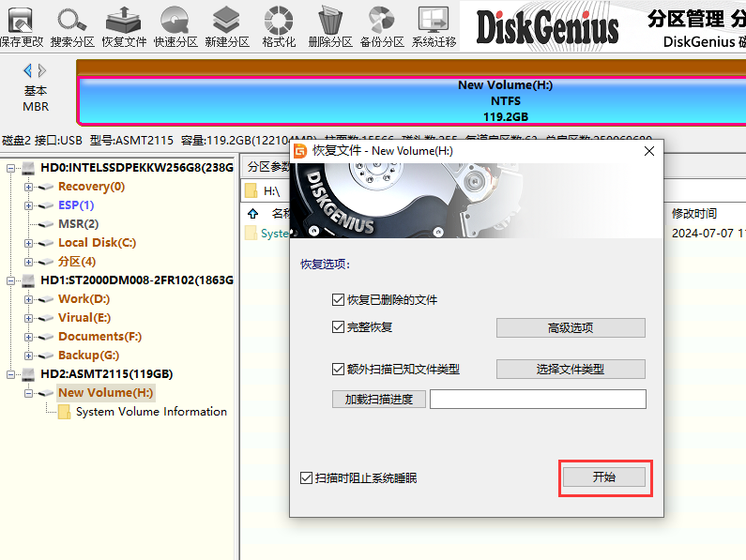Viewport: 746px width, 560px height.
Task: Select New Volume(H:) tree item
Action: coord(106,393)
